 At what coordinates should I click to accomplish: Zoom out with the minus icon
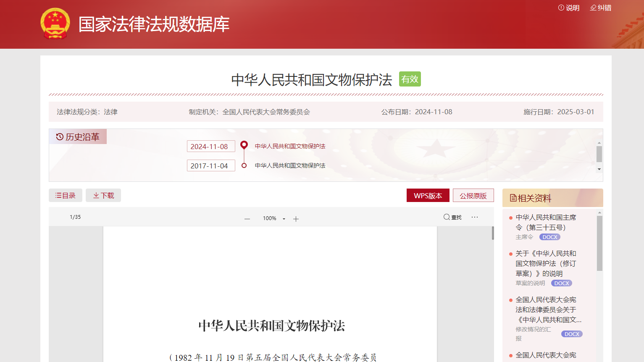pos(247,219)
